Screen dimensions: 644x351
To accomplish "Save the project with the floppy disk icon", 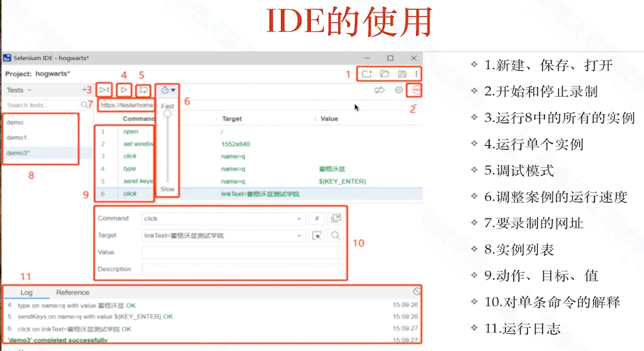I will click(402, 74).
